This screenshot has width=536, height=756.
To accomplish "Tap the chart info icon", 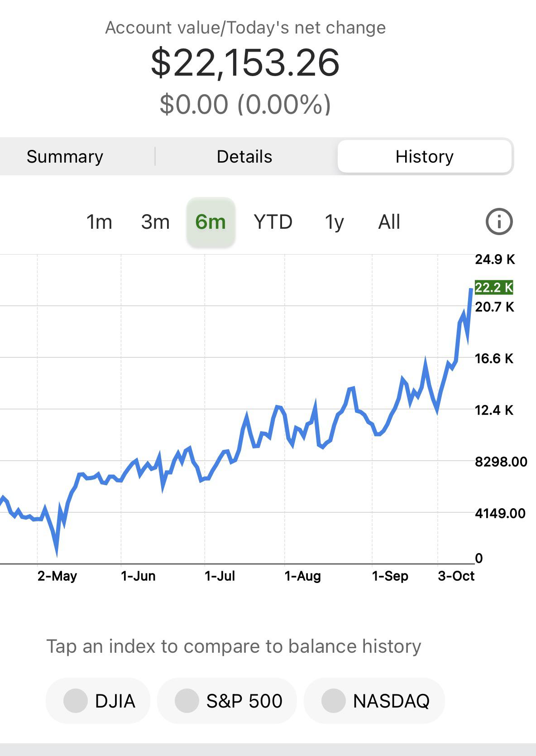I will pyautogui.click(x=499, y=222).
